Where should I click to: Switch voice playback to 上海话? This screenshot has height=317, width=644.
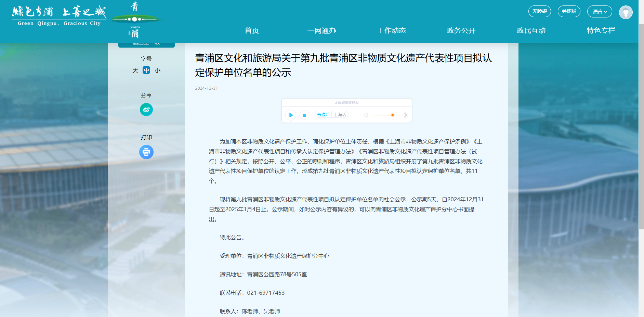click(340, 114)
